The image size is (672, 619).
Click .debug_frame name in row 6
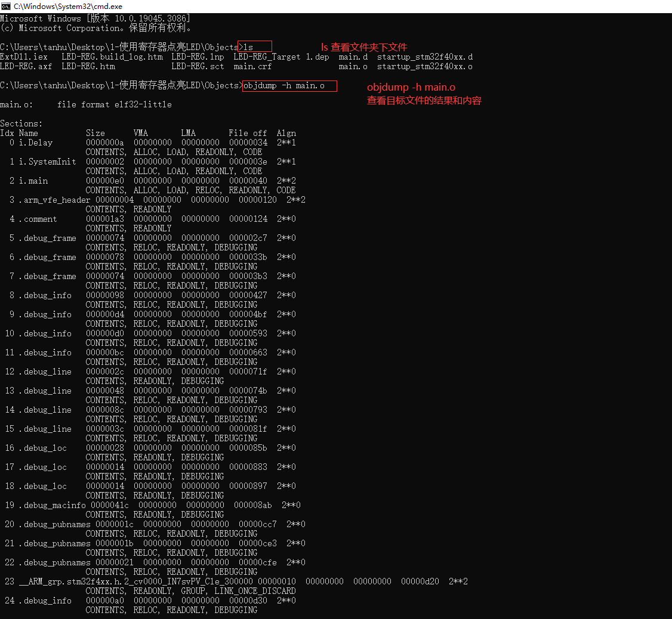click(48, 258)
